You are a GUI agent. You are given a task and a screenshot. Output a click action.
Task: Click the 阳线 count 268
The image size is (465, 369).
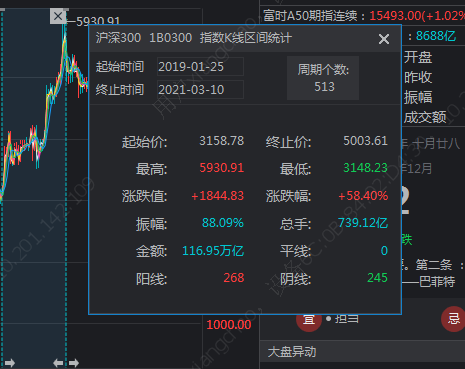(x=234, y=278)
